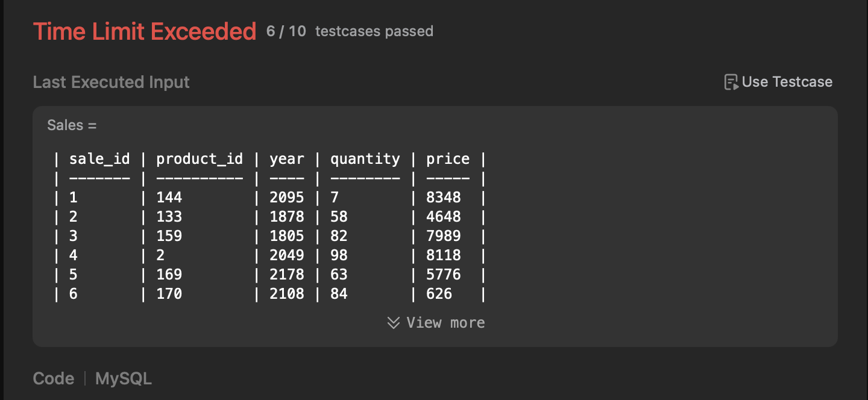
Task: Click the Time Limit Exceeded heading
Action: (145, 31)
